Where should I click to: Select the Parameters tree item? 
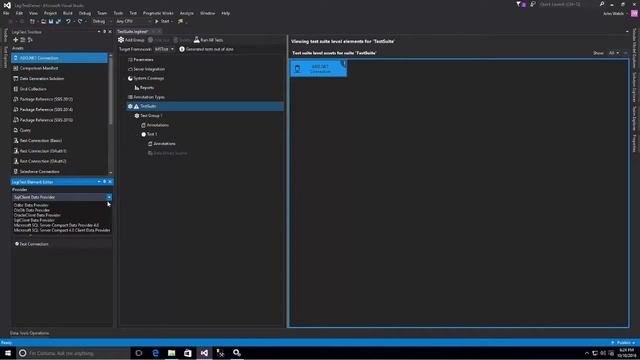coord(143,60)
